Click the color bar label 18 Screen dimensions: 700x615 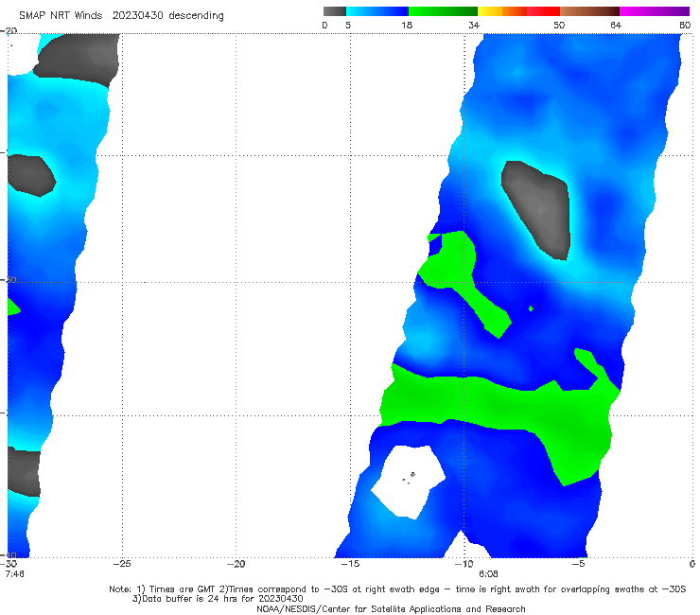[x=407, y=26]
